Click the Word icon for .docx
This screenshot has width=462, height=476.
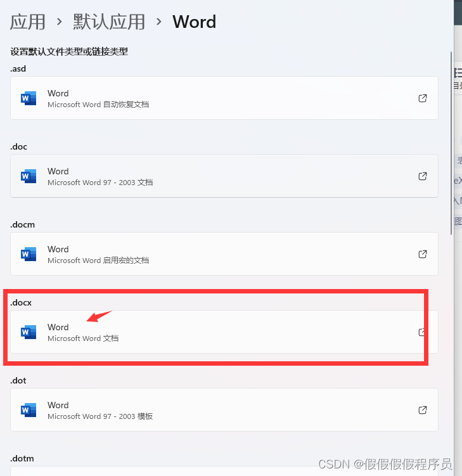[29, 332]
